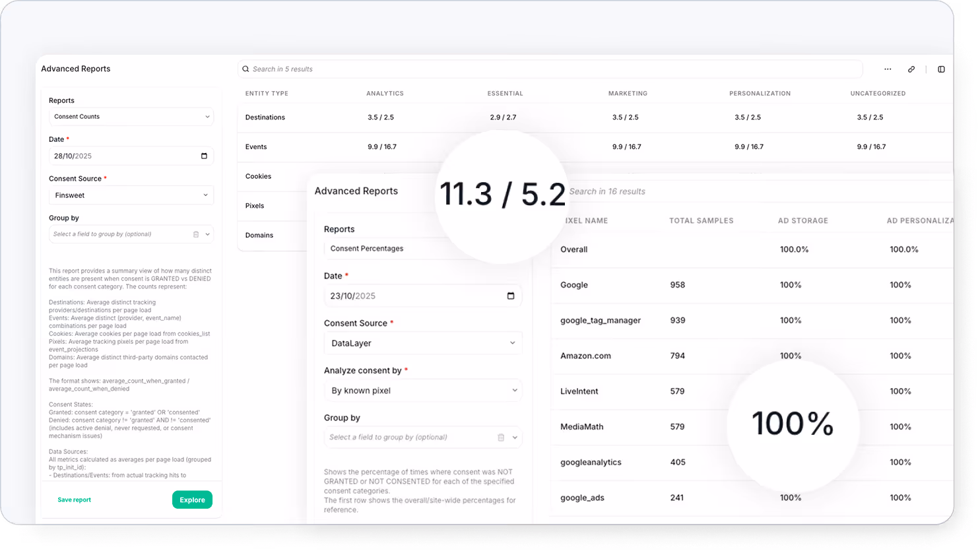980x553 pixels.
Task: Copy the report link via the link icon
Action: pos(911,69)
